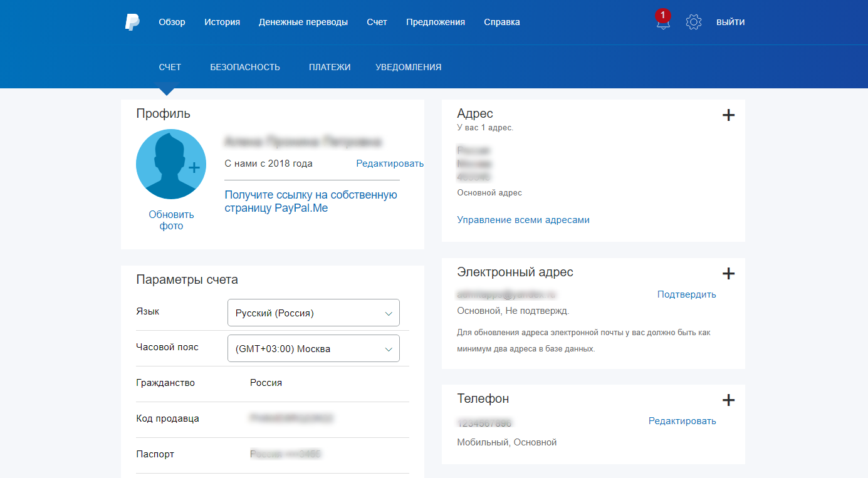Add another email with the plus icon
The height and width of the screenshot is (478, 868).
click(728, 274)
